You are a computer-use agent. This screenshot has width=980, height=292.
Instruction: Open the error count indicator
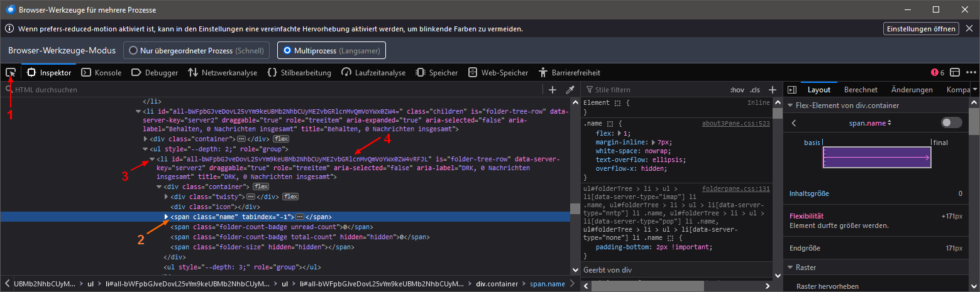pyautogui.click(x=937, y=73)
